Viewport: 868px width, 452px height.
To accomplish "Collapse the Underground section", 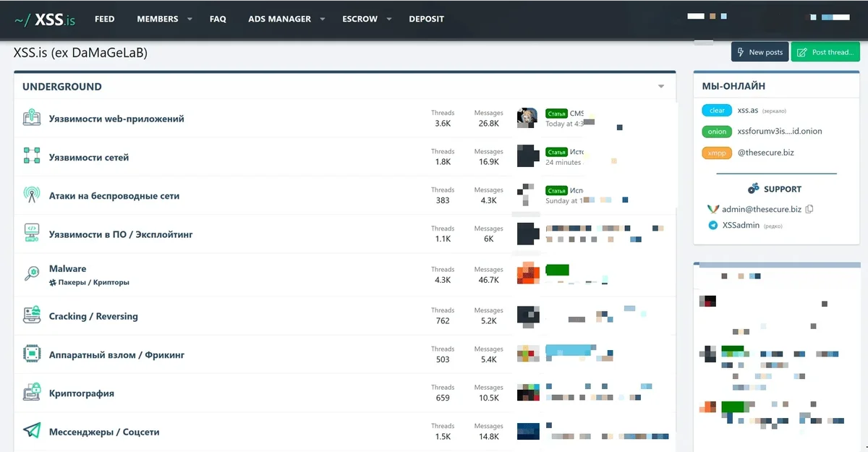I will [x=661, y=87].
